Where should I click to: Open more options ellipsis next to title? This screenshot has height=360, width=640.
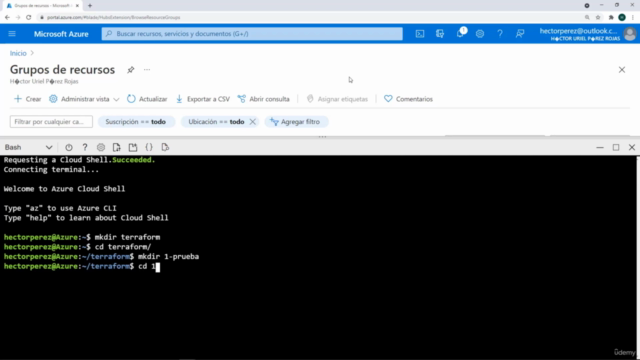[147, 70]
